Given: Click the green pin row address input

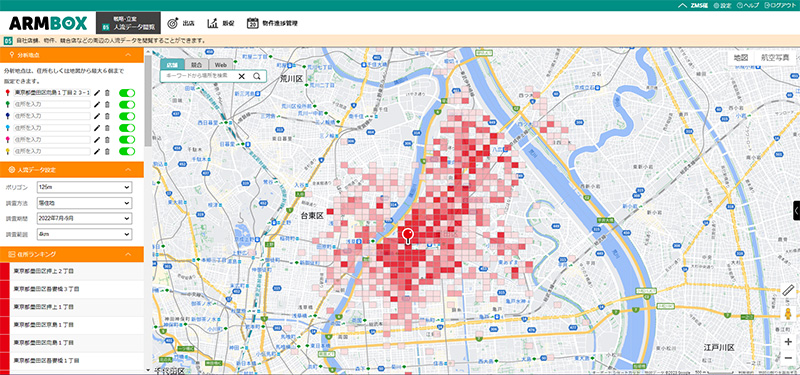Looking at the screenshot, I should tap(52, 105).
